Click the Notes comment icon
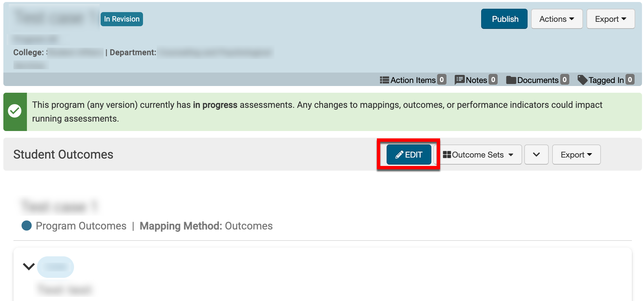The height and width of the screenshot is (301, 644). (459, 80)
